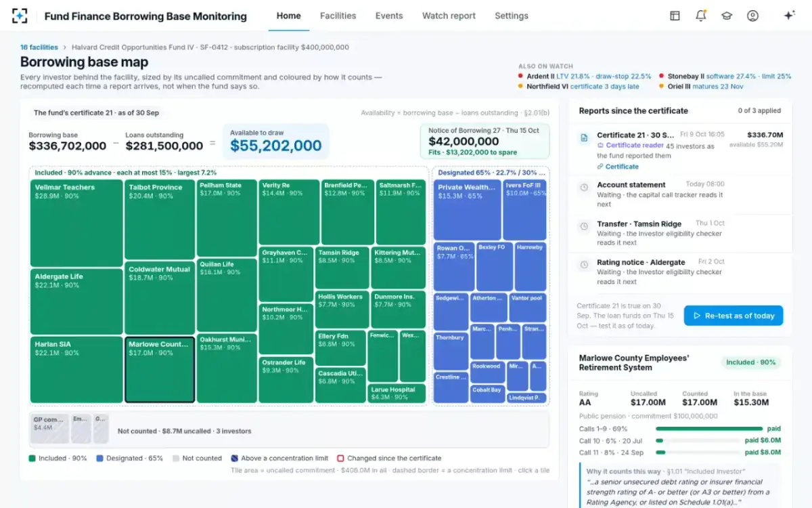The image size is (812, 508).
Task: Click the Transfer Tamsin Ridge clock icon
Action: (x=584, y=226)
